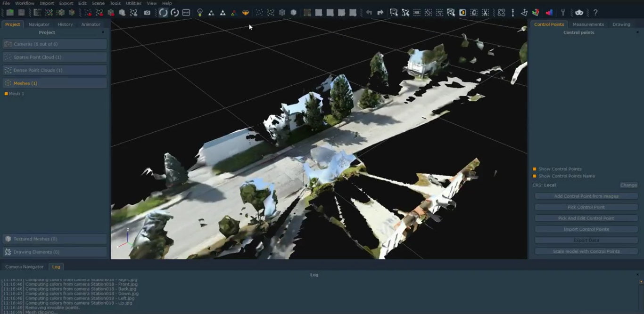Click Import Control Points
This screenshot has height=314, width=644.
click(x=586, y=229)
